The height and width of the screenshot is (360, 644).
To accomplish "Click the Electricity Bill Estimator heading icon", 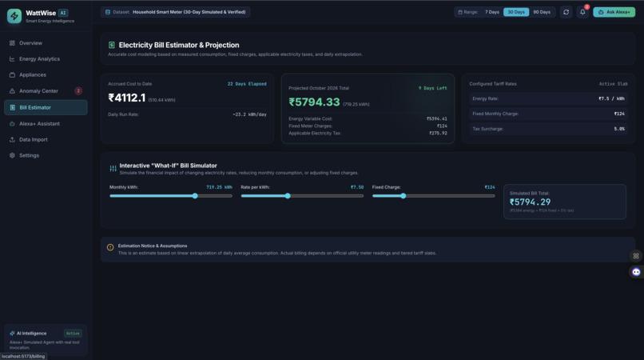I will (112, 45).
